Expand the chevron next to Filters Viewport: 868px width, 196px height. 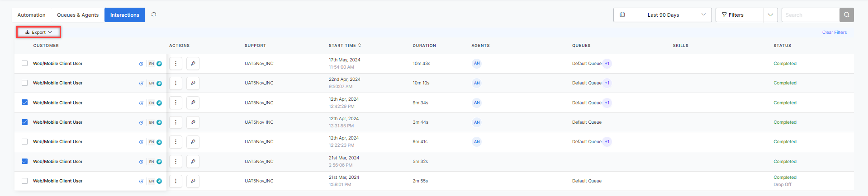770,15
